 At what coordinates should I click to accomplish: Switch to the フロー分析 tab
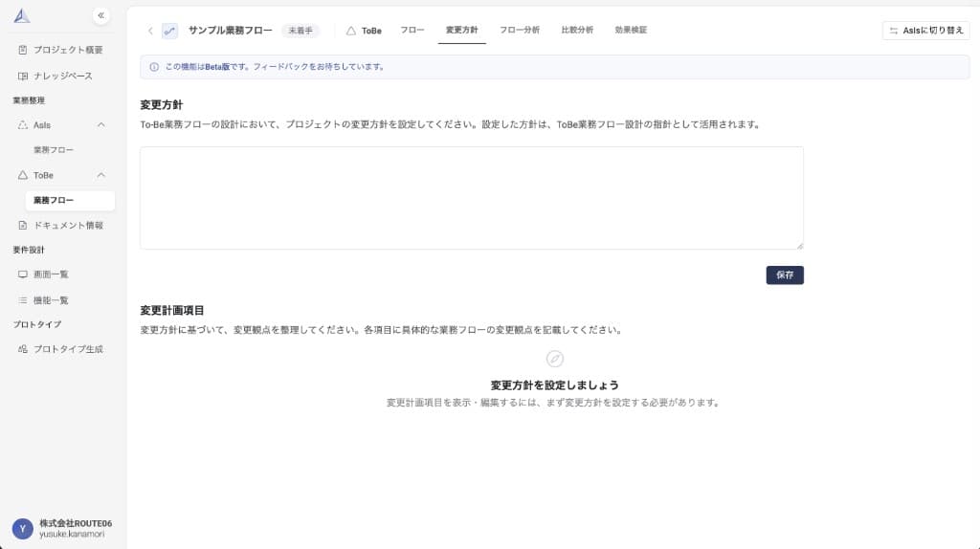pos(520,30)
